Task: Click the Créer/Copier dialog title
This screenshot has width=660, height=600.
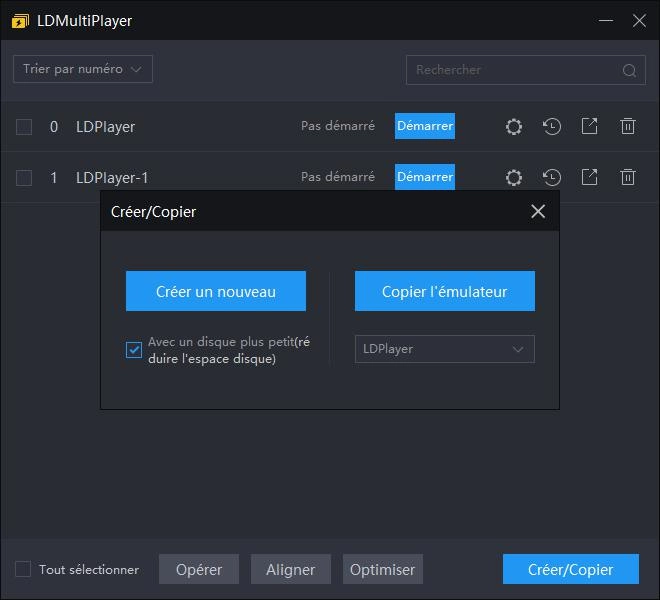Action: coord(153,212)
